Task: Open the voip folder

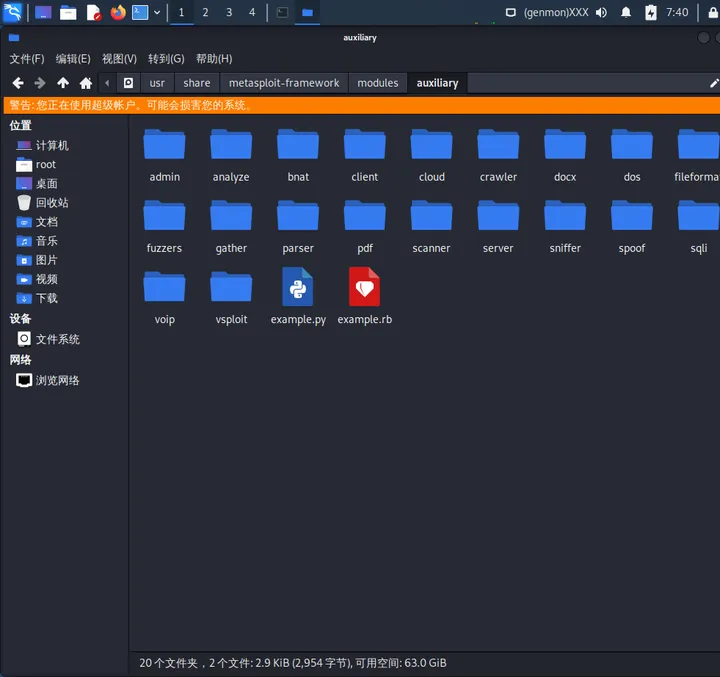Action: coord(164,298)
